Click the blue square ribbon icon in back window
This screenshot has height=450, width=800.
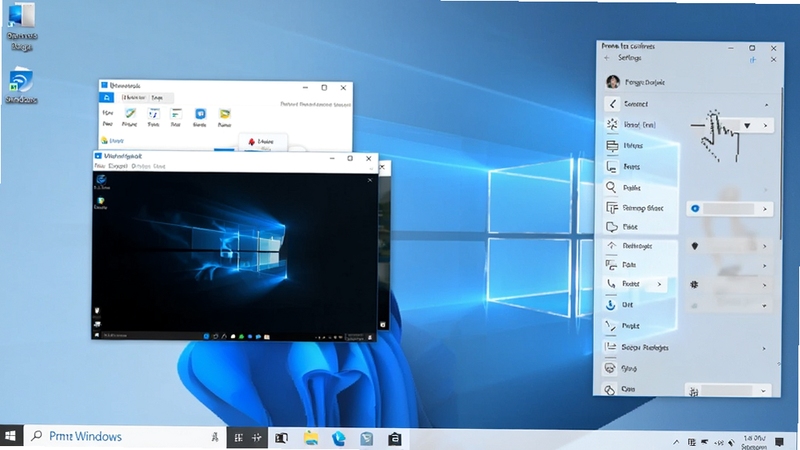(x=200, y=114)
